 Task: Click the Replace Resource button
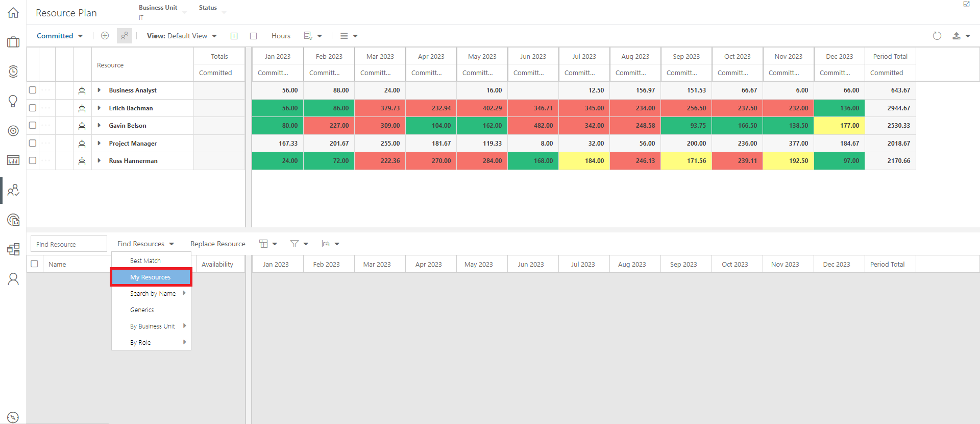point(218,244)
